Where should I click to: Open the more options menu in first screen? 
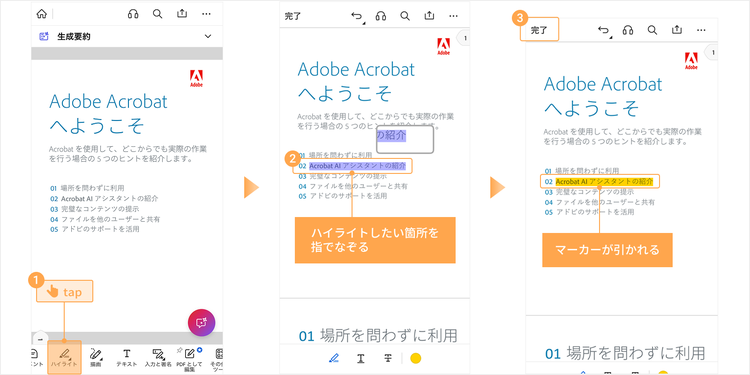coord(206,14)
